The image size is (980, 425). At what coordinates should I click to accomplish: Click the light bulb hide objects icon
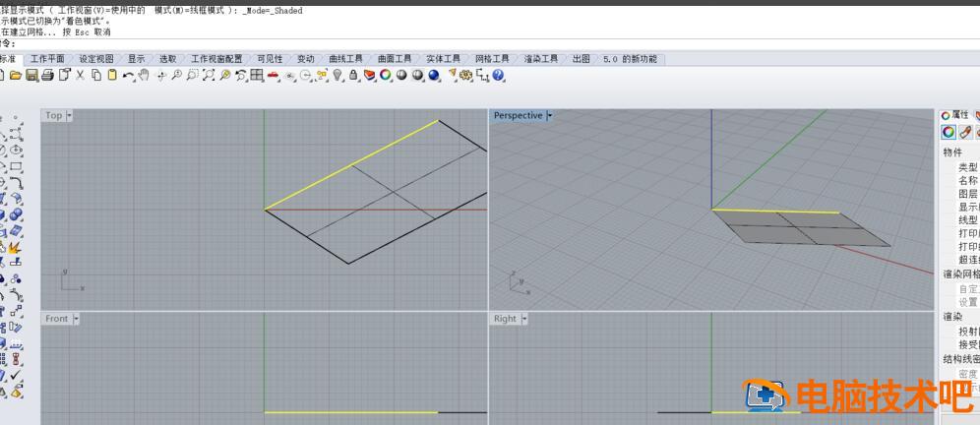337,75
